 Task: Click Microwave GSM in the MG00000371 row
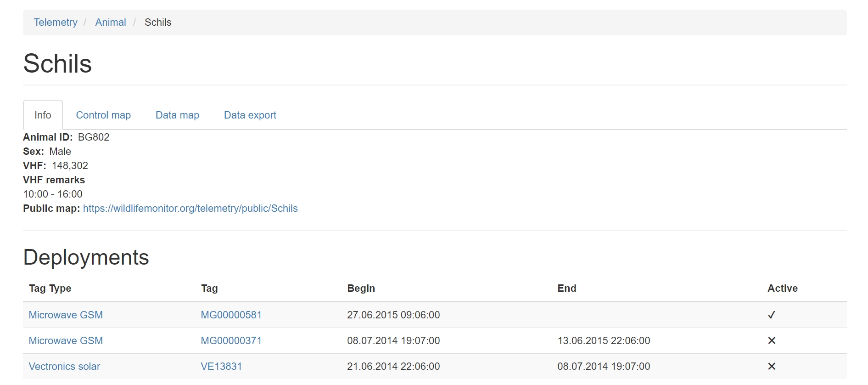tap(66, 340)
